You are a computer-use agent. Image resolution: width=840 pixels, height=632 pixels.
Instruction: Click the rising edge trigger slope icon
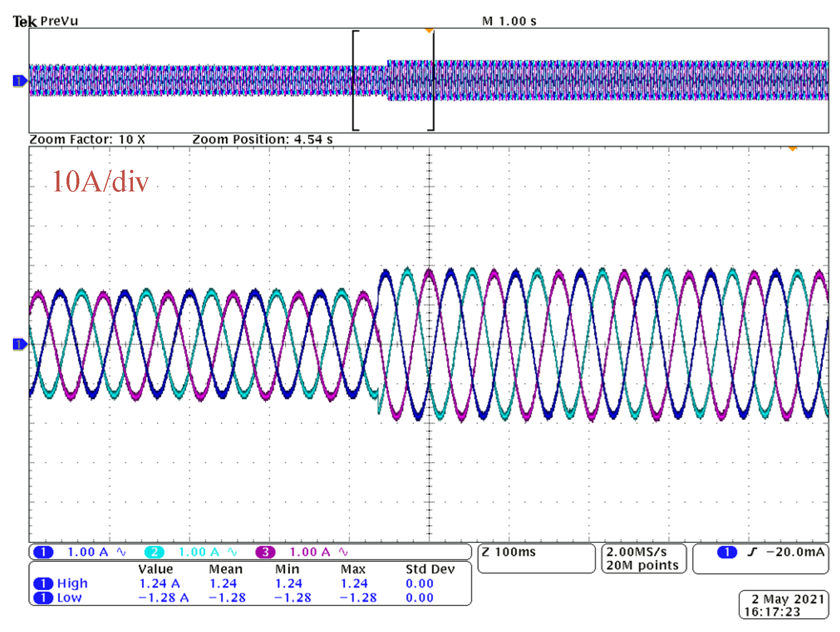click(x=752, y=552)
